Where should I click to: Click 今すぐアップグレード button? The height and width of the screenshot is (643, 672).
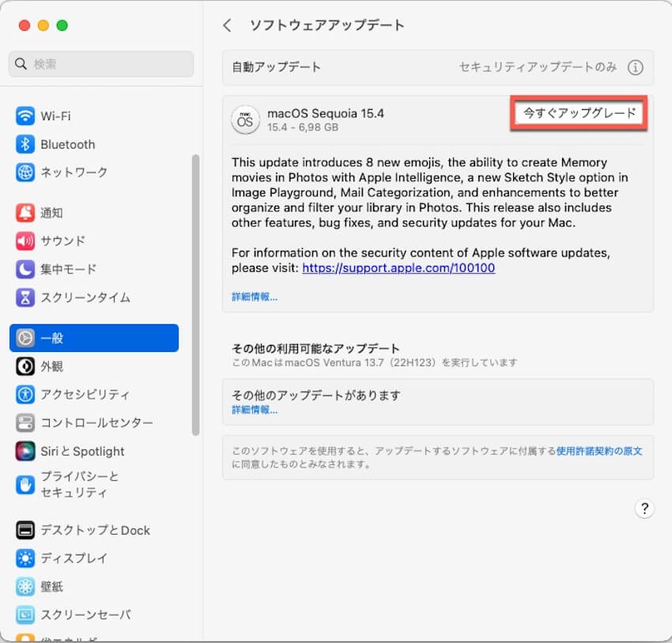click(x=579, y=113)
